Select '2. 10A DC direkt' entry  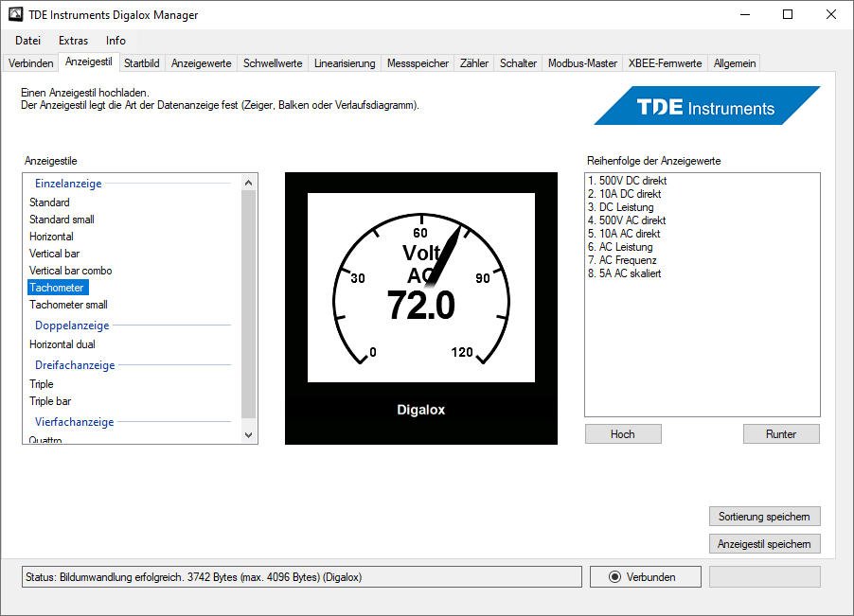point(624,194)
